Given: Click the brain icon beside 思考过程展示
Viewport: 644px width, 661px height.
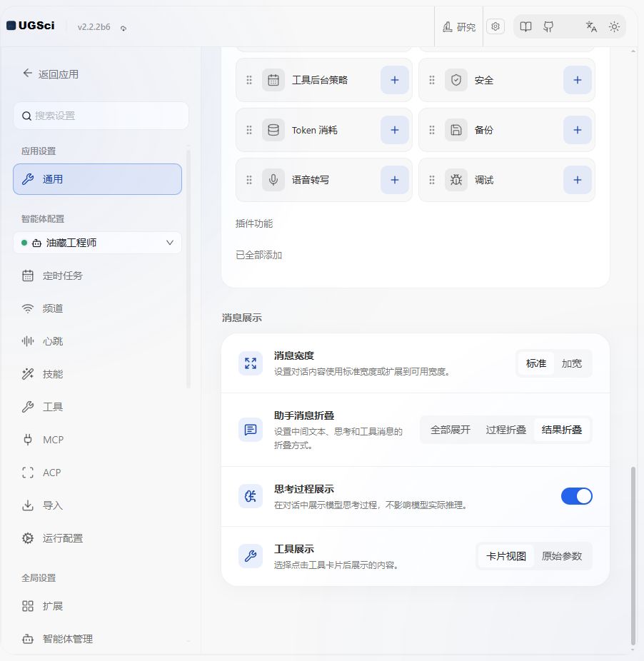Looking at the screenshot, I should 251,496.
